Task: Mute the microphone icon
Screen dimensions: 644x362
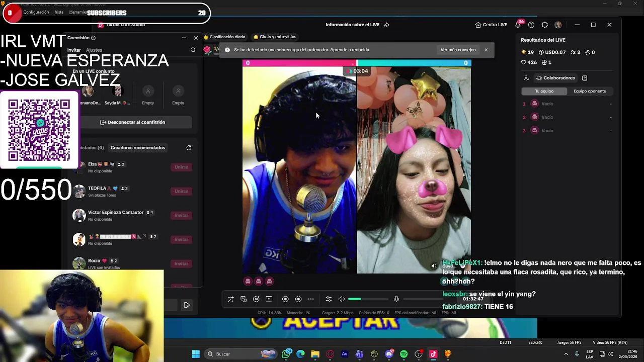Action: (396, 299)
